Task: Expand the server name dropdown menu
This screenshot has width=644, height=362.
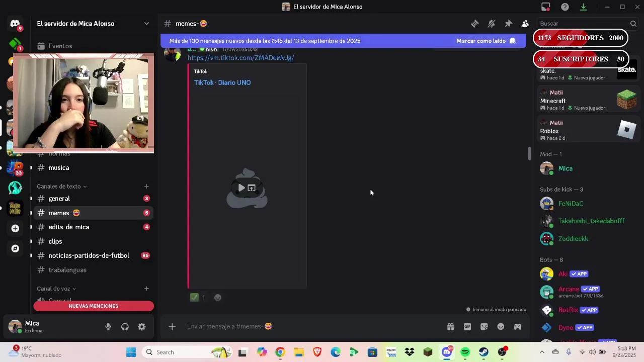Action: click(x=146, y=24)
